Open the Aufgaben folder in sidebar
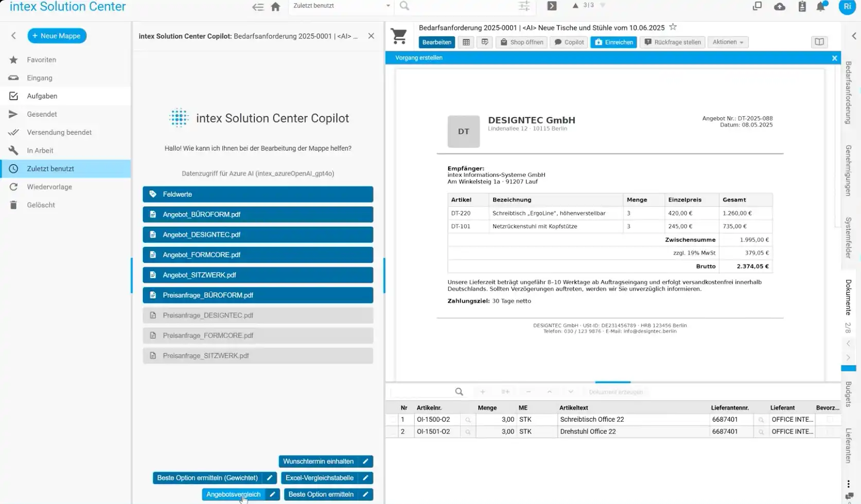The width and height of the screenshot is (861, 504). click(x=42, y=96)
